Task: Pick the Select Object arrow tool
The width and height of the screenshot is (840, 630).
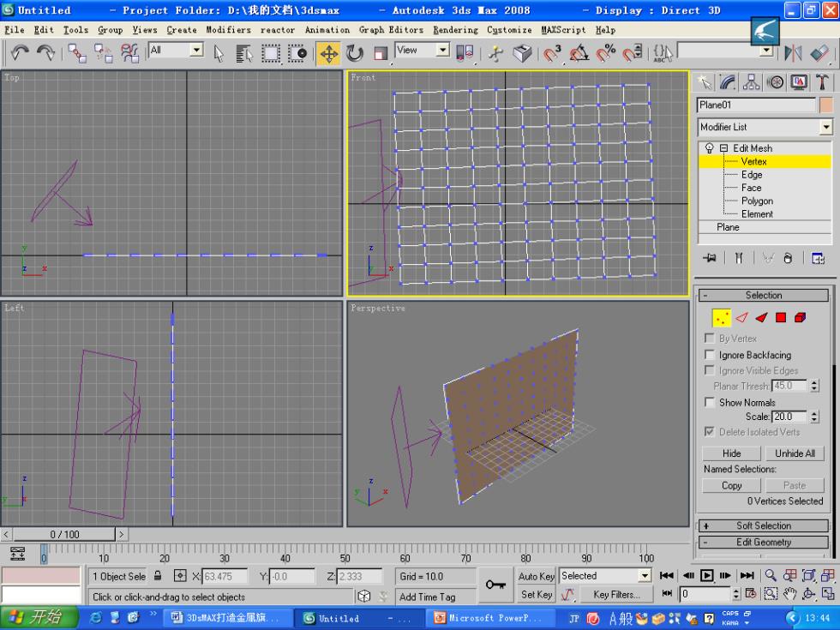Action: click(x=218, y=52)
